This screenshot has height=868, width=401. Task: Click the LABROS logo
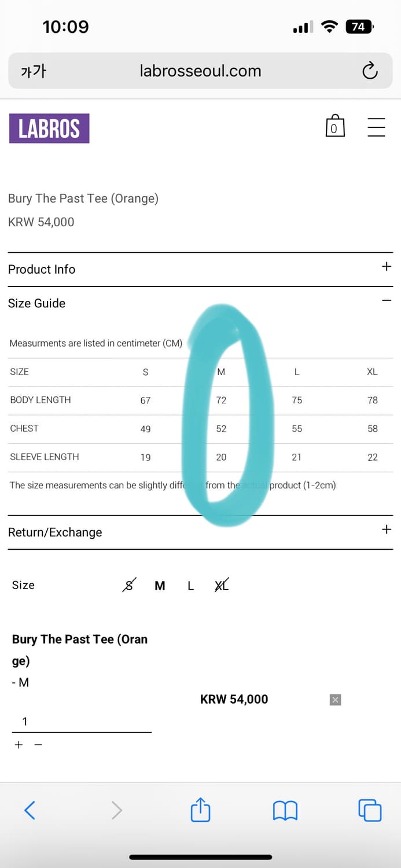pos(49,128)
